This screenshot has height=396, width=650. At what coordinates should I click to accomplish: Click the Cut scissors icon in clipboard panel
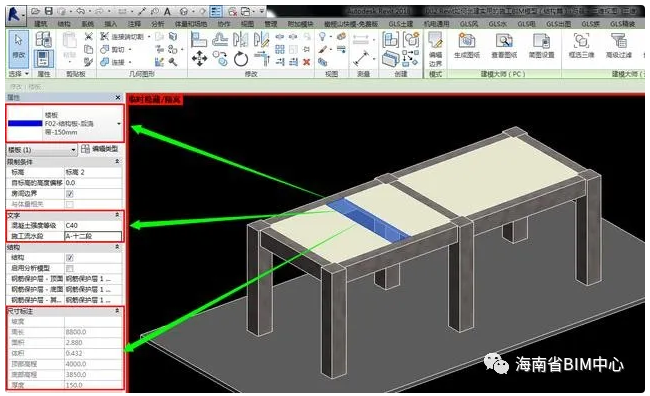click(88, 36)
